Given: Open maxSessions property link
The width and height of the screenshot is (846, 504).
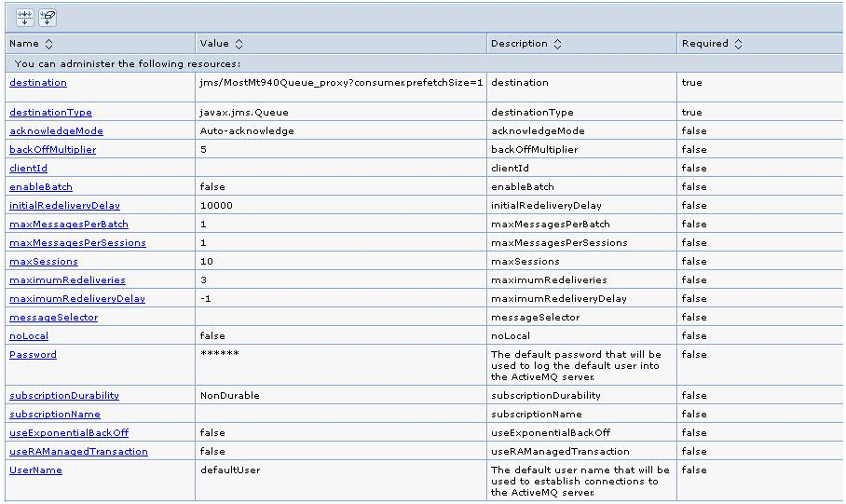Looking at the screenshot, I should (44, 262).
